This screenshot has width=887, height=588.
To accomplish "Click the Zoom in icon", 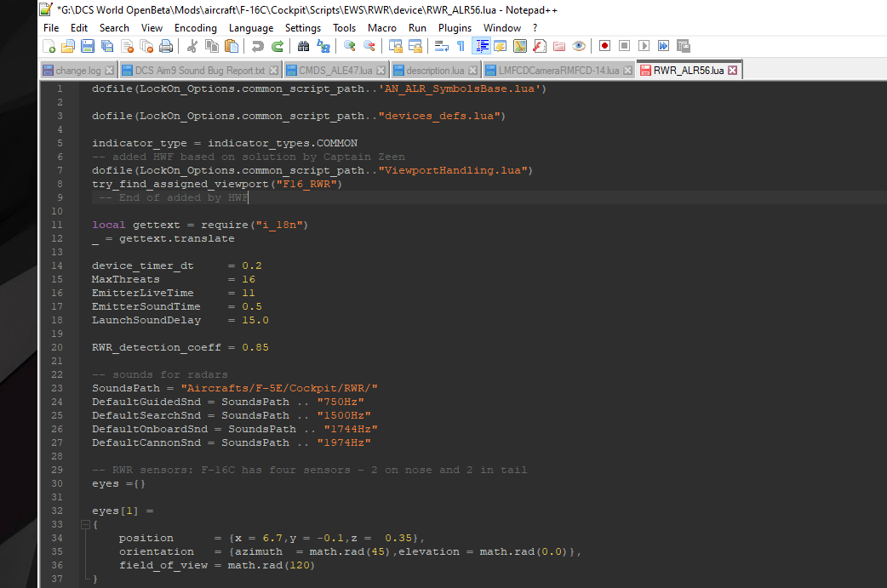I will coord(350,46).
